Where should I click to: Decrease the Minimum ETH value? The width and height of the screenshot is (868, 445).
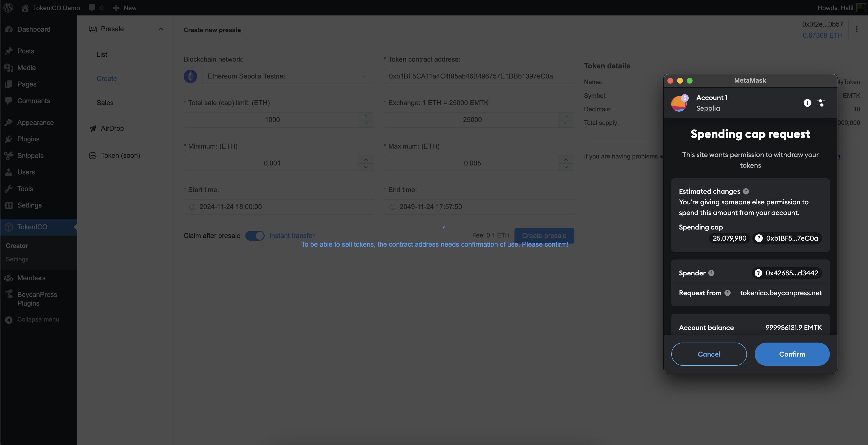pyautogui.click(x=366, y=167)
